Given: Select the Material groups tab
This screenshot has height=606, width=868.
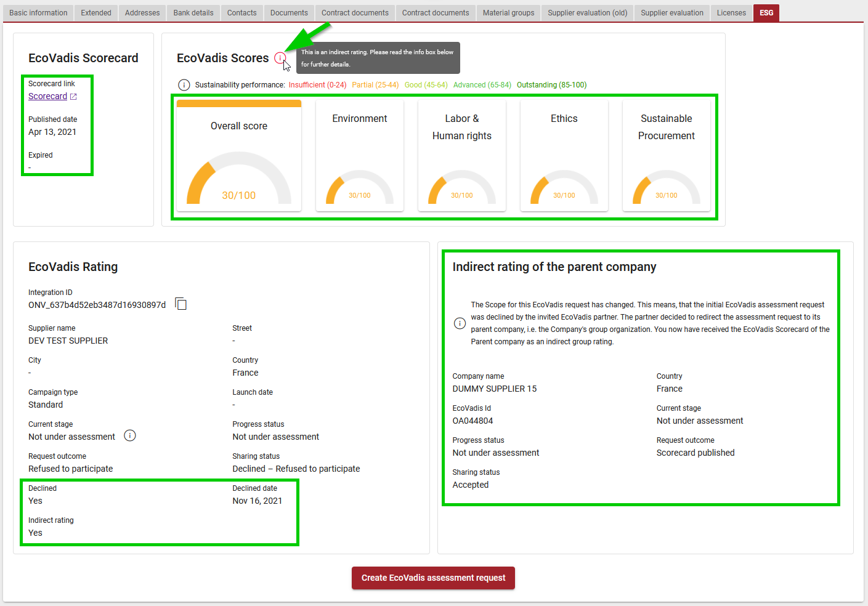Looking at the screenshot, I should pyautogui.click(x=508, y=12).
